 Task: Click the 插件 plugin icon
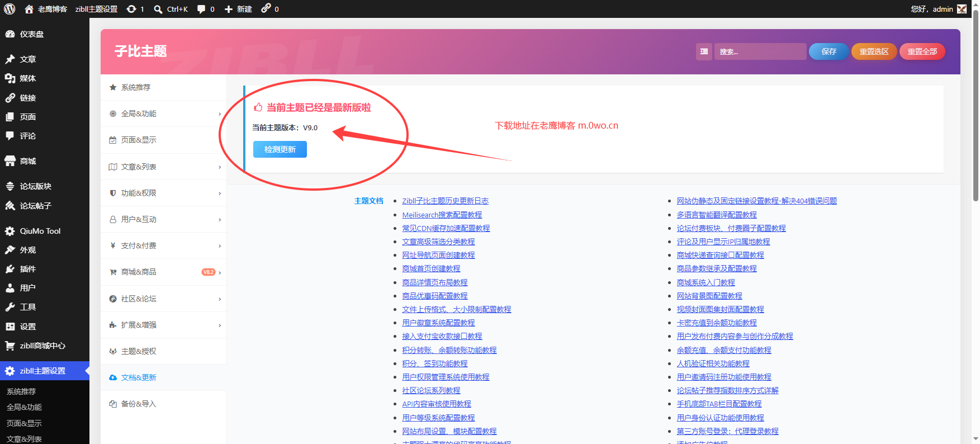click(x=10, y=269)
